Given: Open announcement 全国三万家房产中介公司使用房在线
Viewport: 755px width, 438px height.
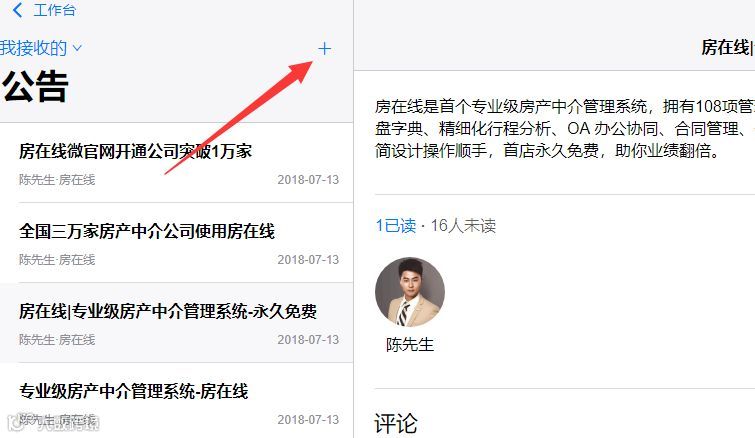Looking at the screenshot, I should tap(176, 243).
